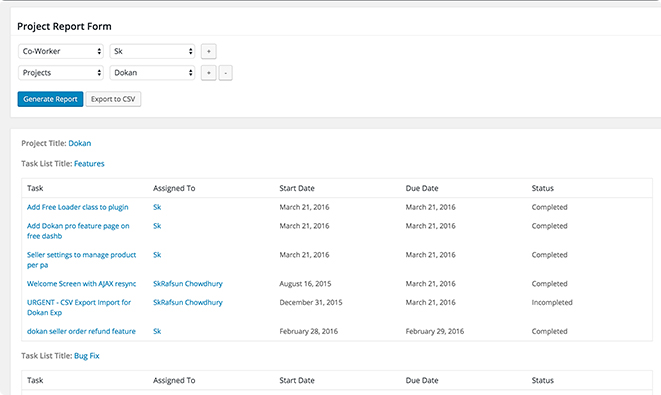Open task 'dokan seller order refund feature'

click(81, 331)
